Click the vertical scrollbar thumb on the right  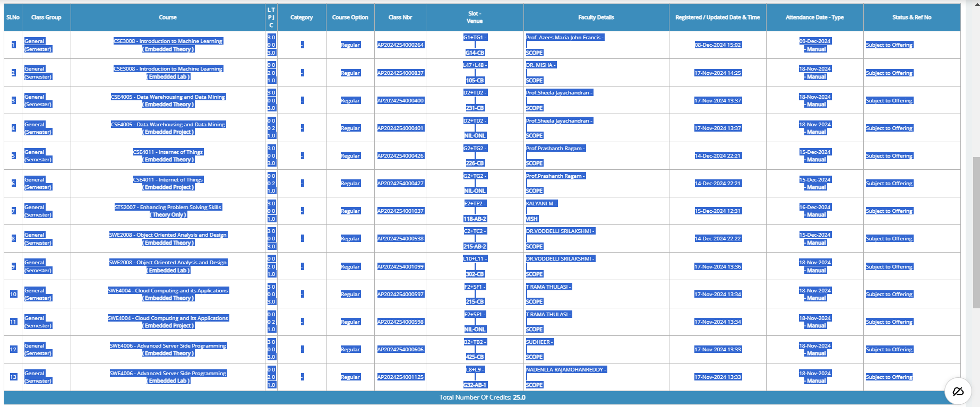[x=976, y=232]
